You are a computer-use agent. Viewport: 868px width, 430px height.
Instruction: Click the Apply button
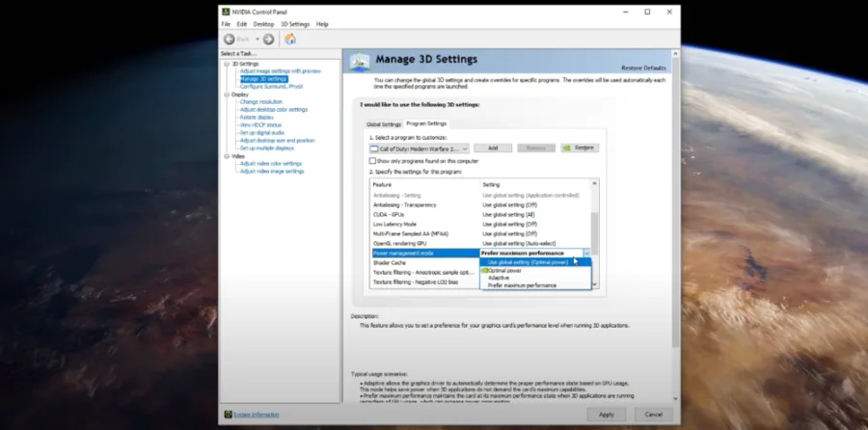[x=607, y=415]
